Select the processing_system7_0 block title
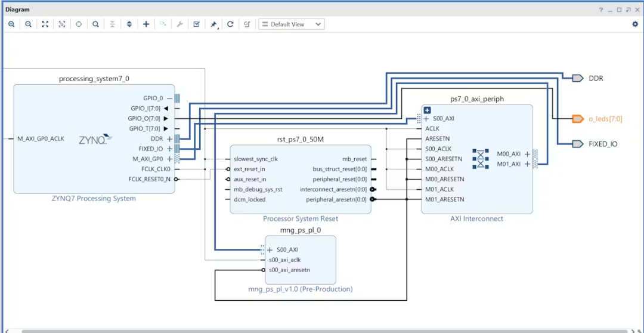Screen dimensions: 644x333 tap(94, 79)
